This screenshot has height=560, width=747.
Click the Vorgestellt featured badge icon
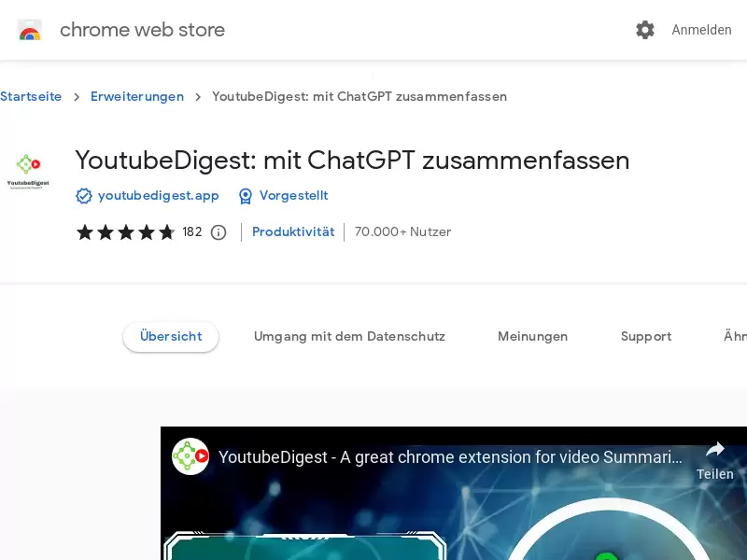click(x=246, y=196)
